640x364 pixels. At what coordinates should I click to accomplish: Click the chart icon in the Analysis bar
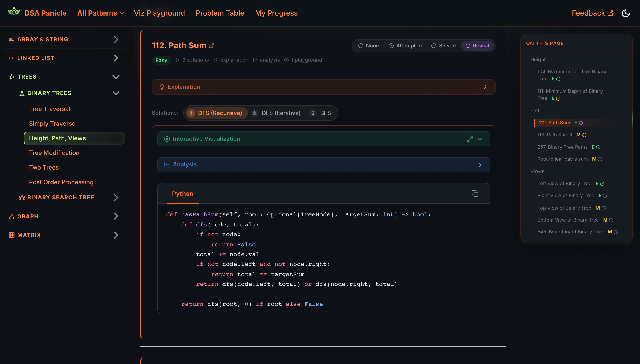coord(167,164)
